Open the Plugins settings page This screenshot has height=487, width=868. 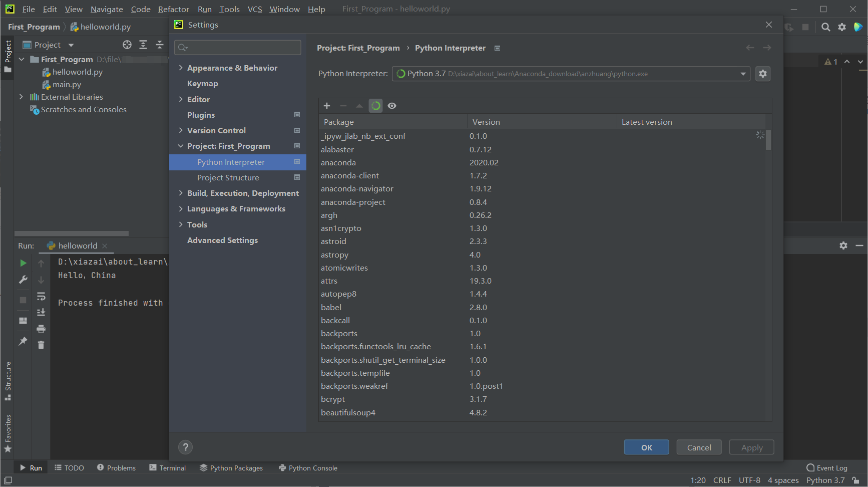pyautogui.click(x=201, y=115)
